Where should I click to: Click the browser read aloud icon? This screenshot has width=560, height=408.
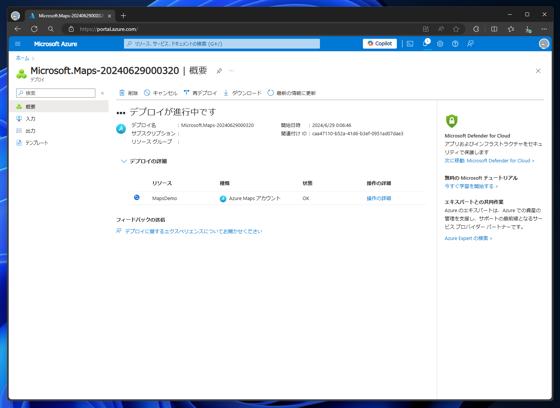pyautogui.click(x=441, y=29)
